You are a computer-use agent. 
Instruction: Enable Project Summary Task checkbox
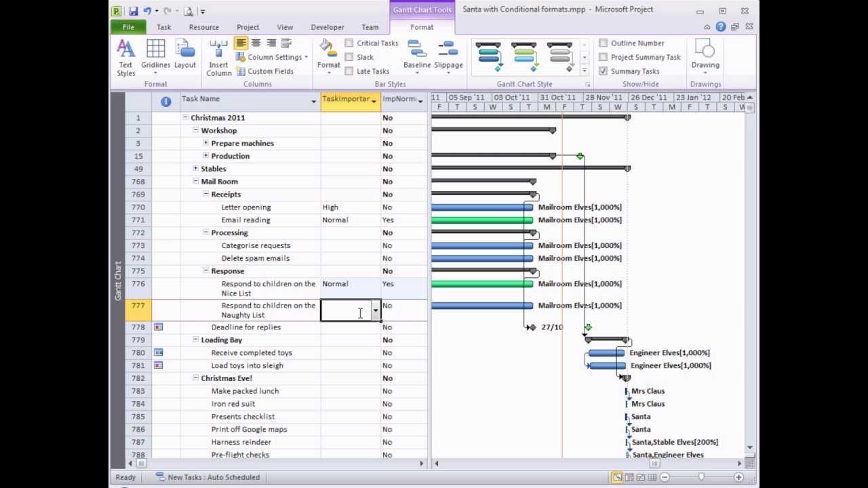tap(603, 58)
